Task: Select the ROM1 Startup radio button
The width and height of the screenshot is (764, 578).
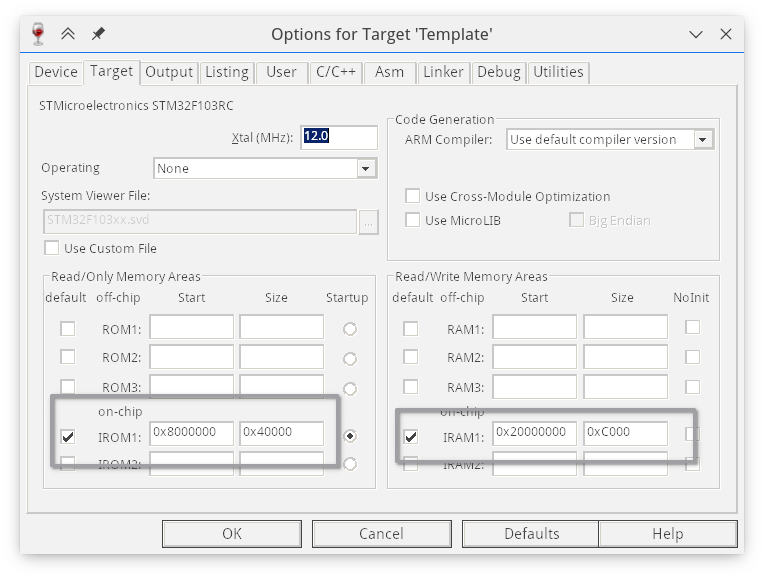Action: (x=349, y=329)
